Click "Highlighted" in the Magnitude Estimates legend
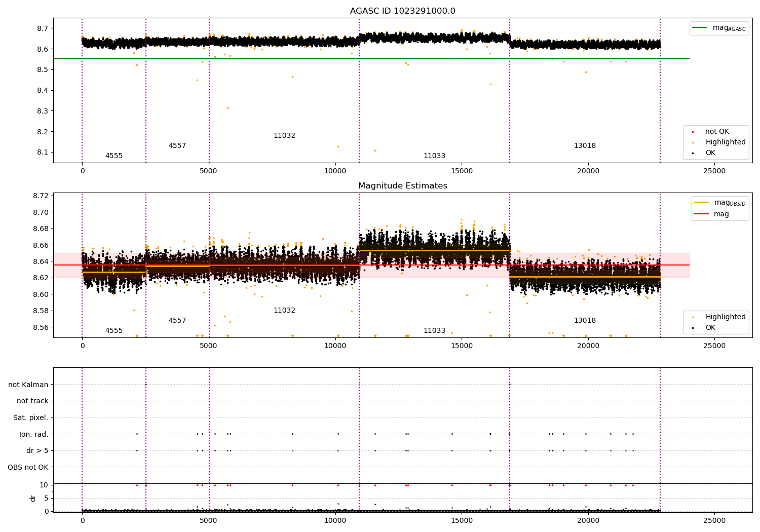The image size is (760, 532). pyautogui.click(x=726, y=317)
